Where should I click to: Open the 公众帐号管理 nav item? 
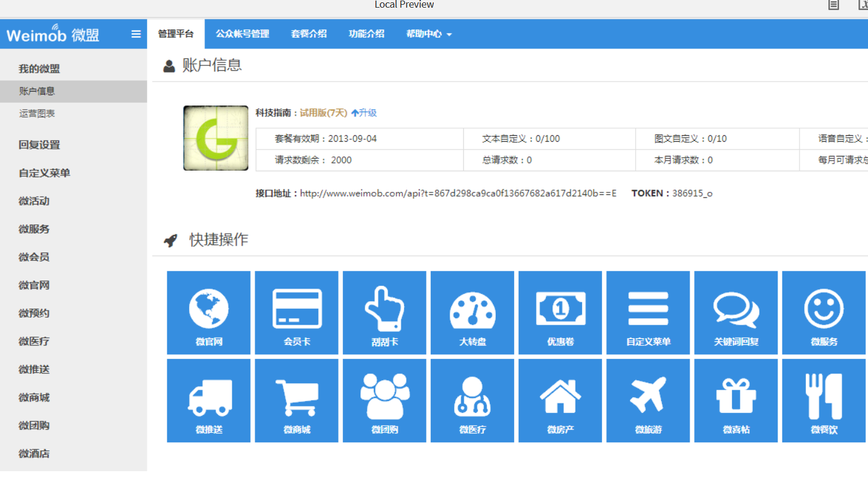click(x=242, y=34)
